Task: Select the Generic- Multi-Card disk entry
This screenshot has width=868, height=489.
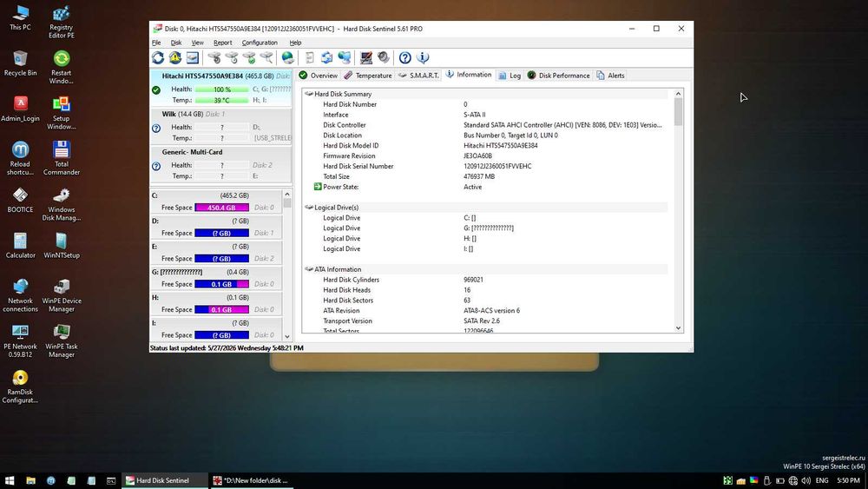Action: tap(220, 164)
